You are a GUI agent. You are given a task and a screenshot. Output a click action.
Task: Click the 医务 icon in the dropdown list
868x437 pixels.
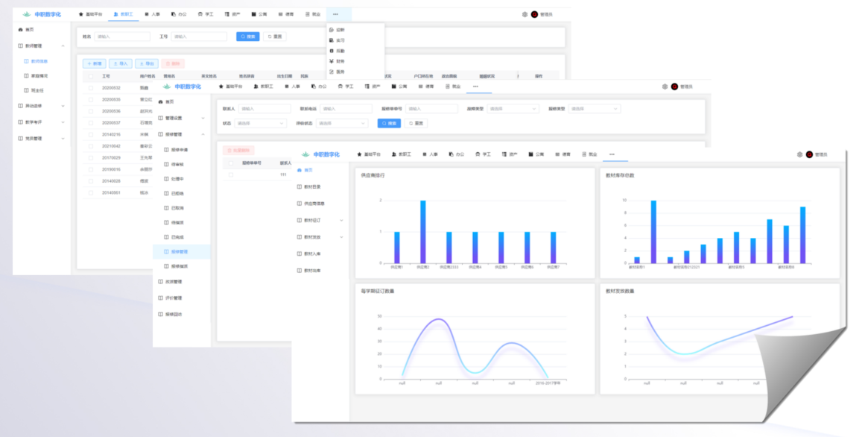tap(331, 72)
